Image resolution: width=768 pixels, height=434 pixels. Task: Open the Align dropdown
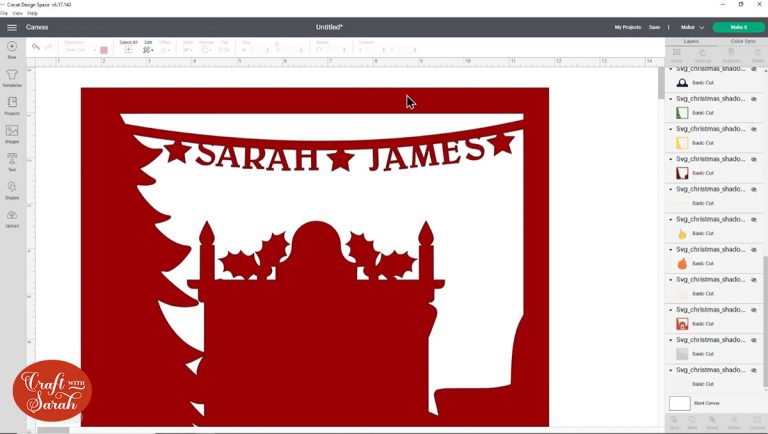click(x=188, y=49)
